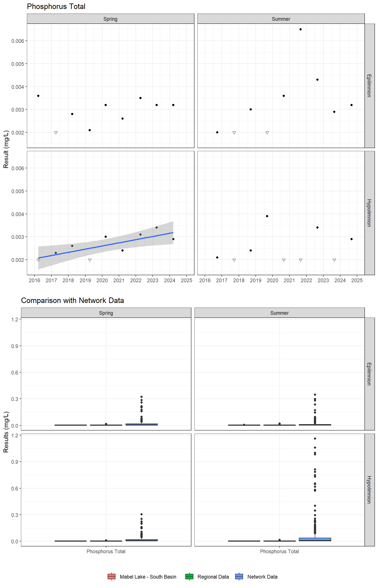378x588 pixels.
Task: Click the highest outlier above 0.3 in the Spring Epilimnion boxplot
Action: (x=142, y=397)
